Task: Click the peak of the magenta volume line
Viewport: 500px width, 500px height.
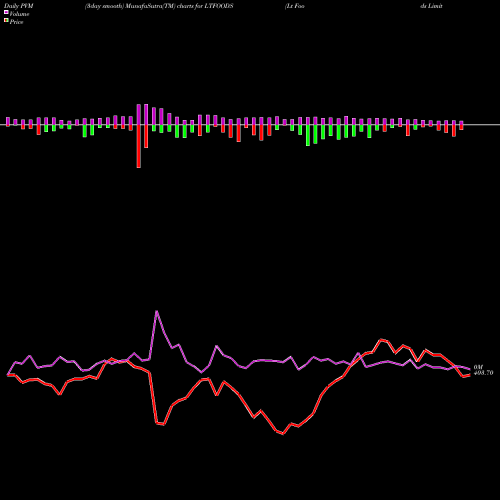Action: click(157, 311)
